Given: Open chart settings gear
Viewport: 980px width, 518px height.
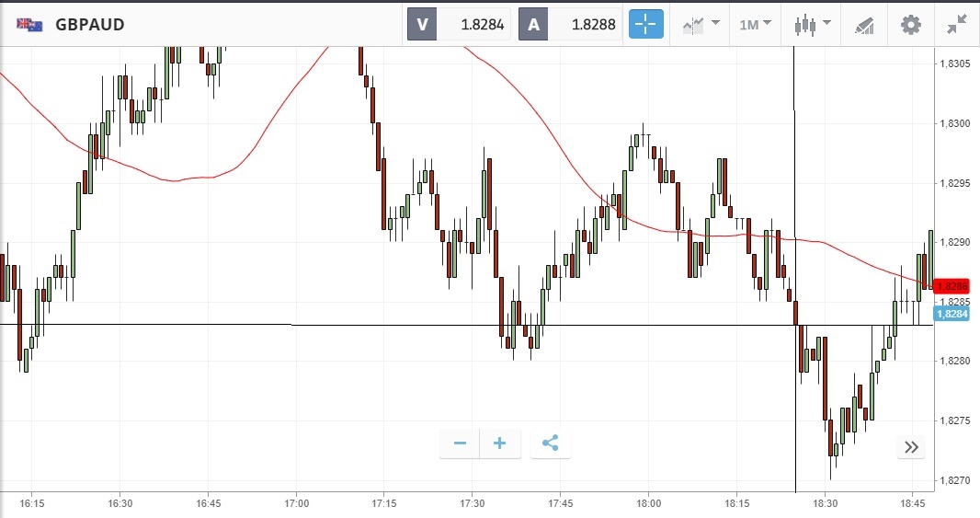Looking at the screenshot, I should (x=910, y=24).
